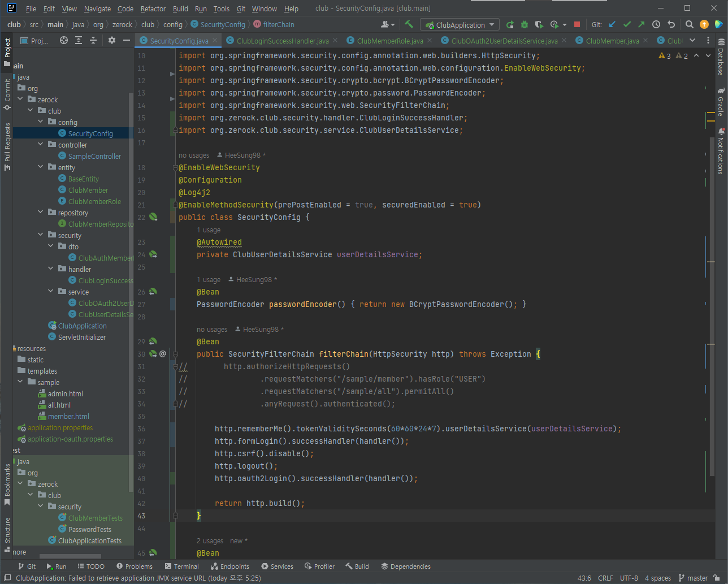Screen dimensions: 728x584
Task: Open the ClubApplication run configuration dropdown
Action: (x=460, y=25)
